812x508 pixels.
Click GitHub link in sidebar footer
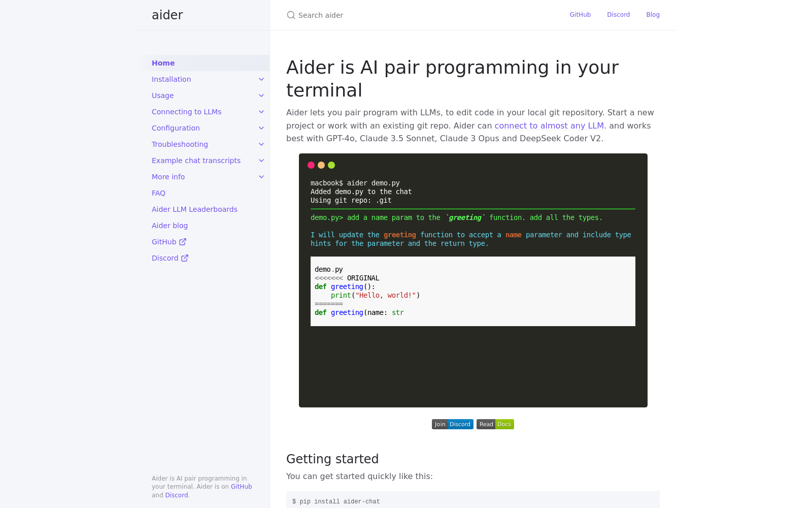click(242, 487)
